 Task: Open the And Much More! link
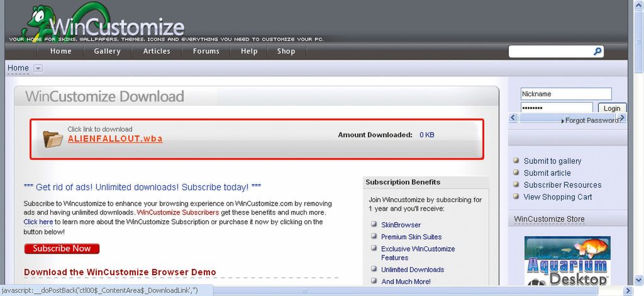pyautogui.click(x=406, y=282)
